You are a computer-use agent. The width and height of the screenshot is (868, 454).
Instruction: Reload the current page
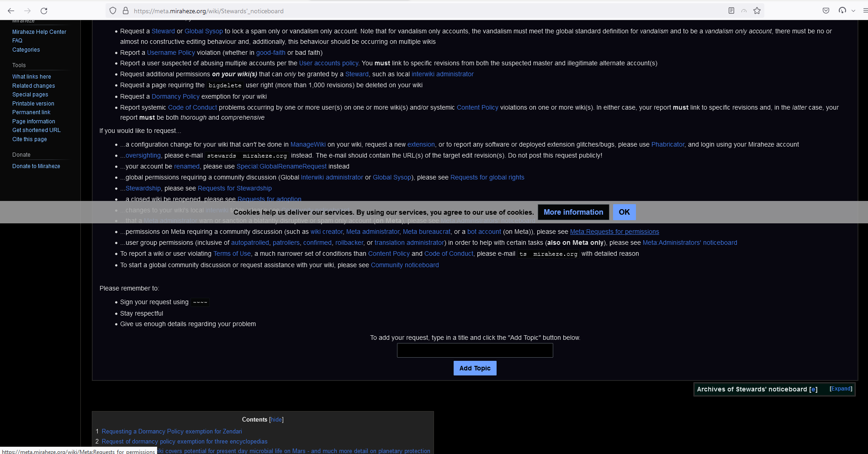[44, 11]
